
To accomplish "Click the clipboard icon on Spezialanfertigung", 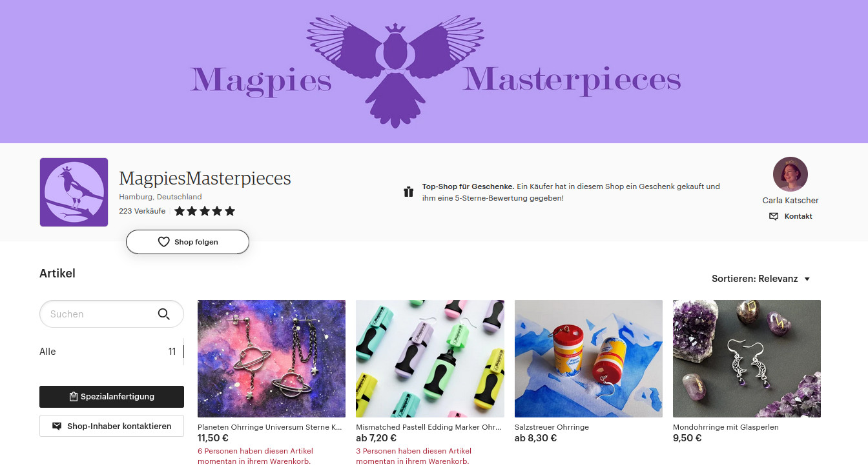I will point(74,397).
